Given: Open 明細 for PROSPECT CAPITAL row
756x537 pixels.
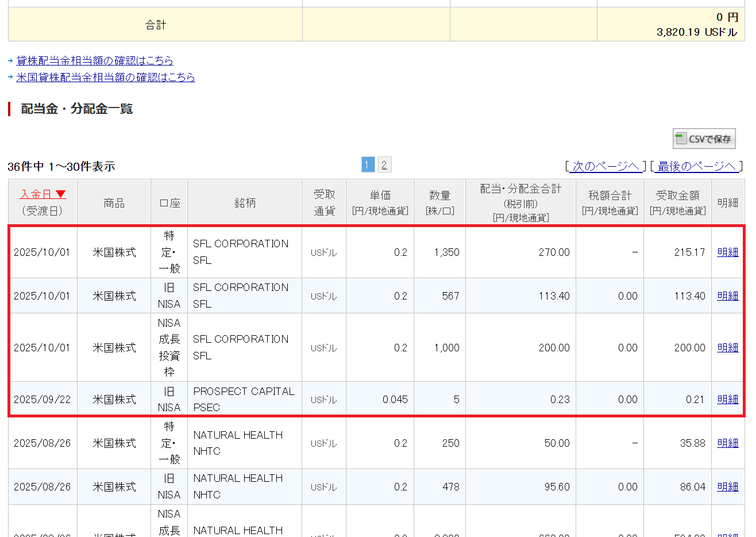Looking at the screenshot, I should click(727, 399).
